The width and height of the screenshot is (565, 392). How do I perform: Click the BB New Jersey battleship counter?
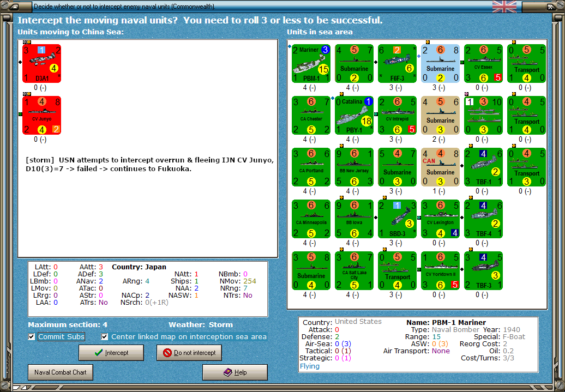click(x=354, y=167)
